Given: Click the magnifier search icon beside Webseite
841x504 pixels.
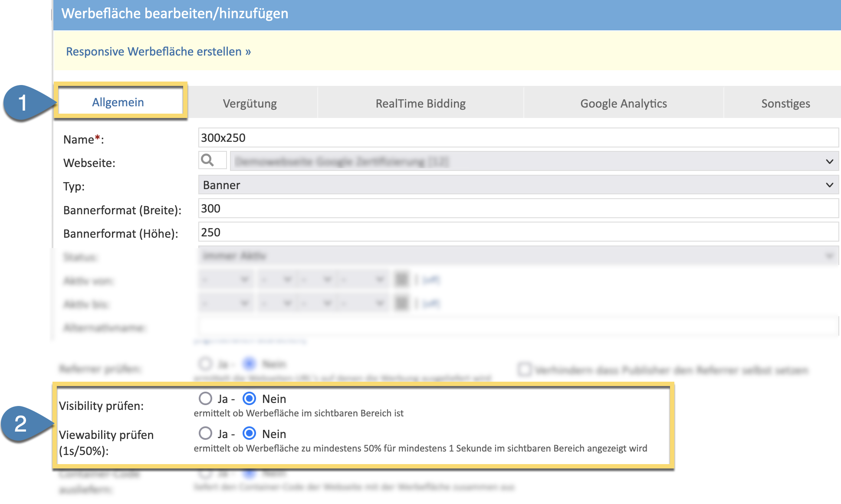Looking at the screenshot, I should [x=208, y=160].
